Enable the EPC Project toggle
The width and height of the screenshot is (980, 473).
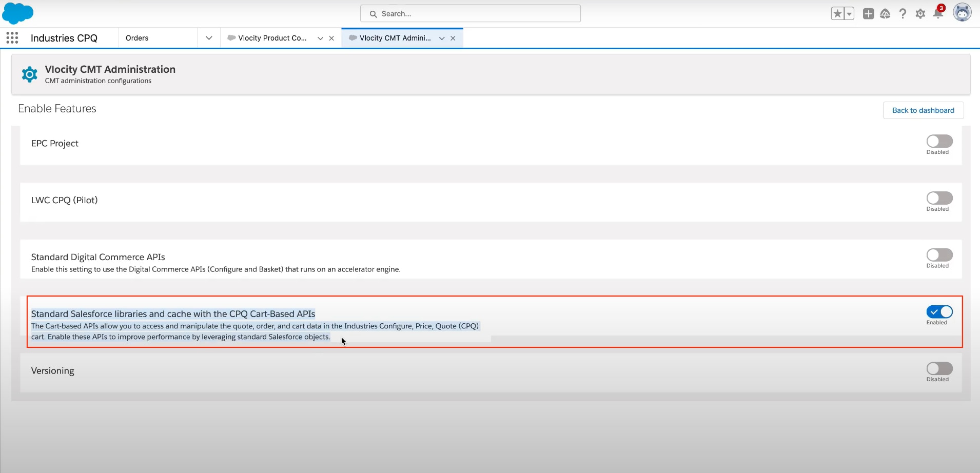tap(939, 141)
